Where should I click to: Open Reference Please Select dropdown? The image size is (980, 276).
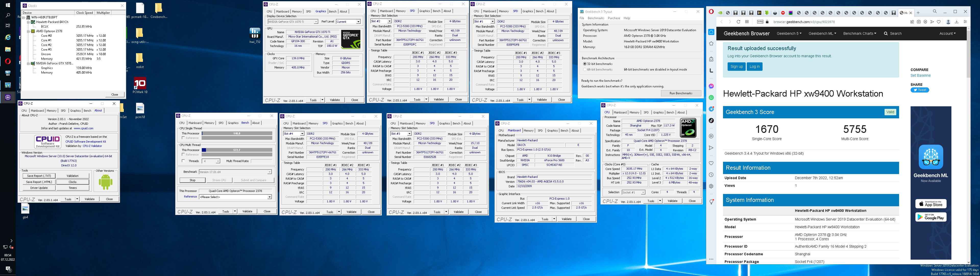(x=236, y=197)
